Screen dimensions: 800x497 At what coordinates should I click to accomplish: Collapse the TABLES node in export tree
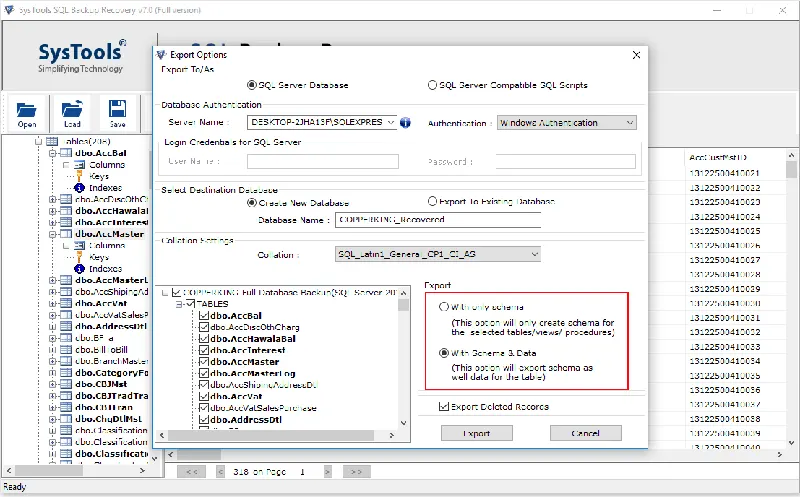pyautogui.click(x=179, y=304)
